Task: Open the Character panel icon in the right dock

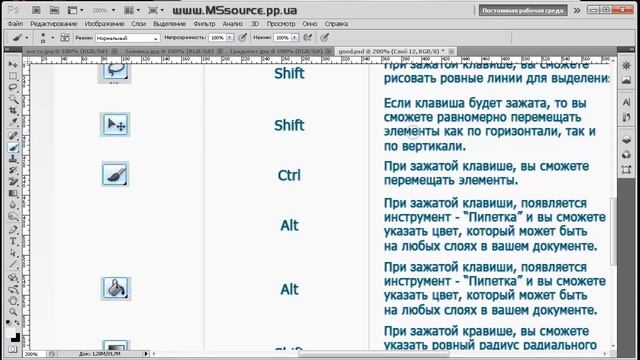Action: (627, 102)
